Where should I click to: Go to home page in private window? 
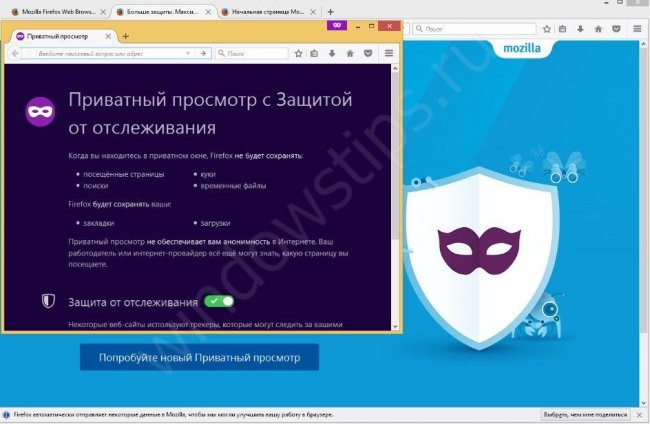(x=350, y=53)
